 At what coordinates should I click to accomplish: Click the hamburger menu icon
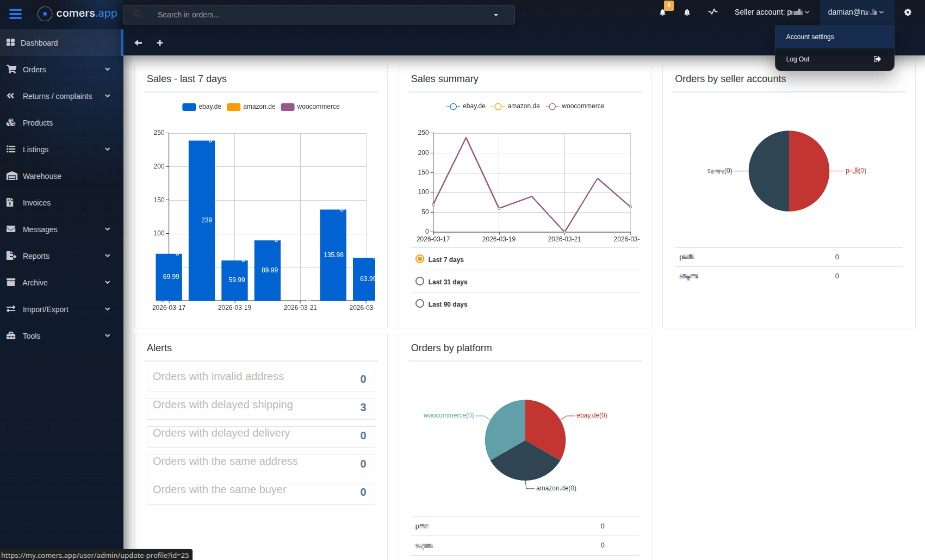(x=15, y=14)
